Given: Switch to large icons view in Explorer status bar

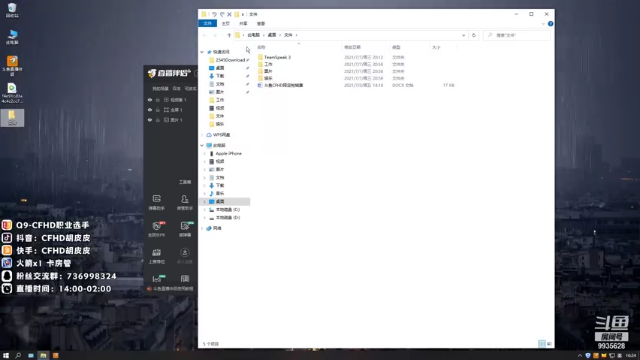Looking at the screenshot, I should (549, 344).
